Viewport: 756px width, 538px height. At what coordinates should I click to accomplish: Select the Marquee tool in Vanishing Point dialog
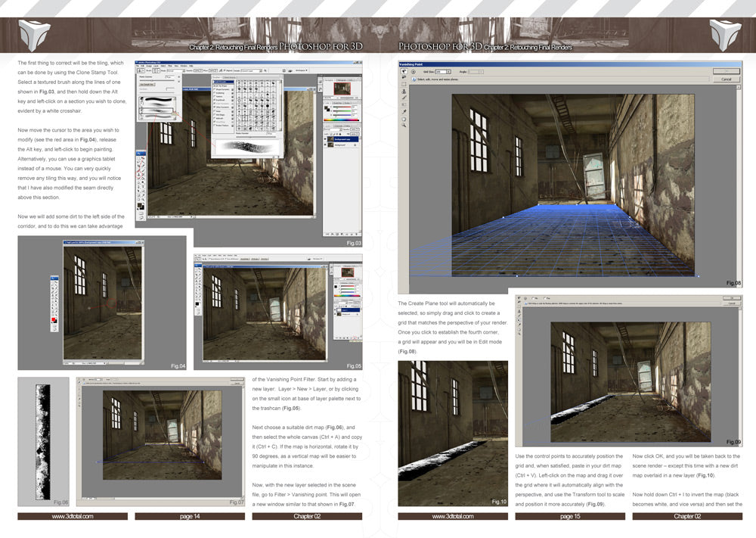click(404, 85)
